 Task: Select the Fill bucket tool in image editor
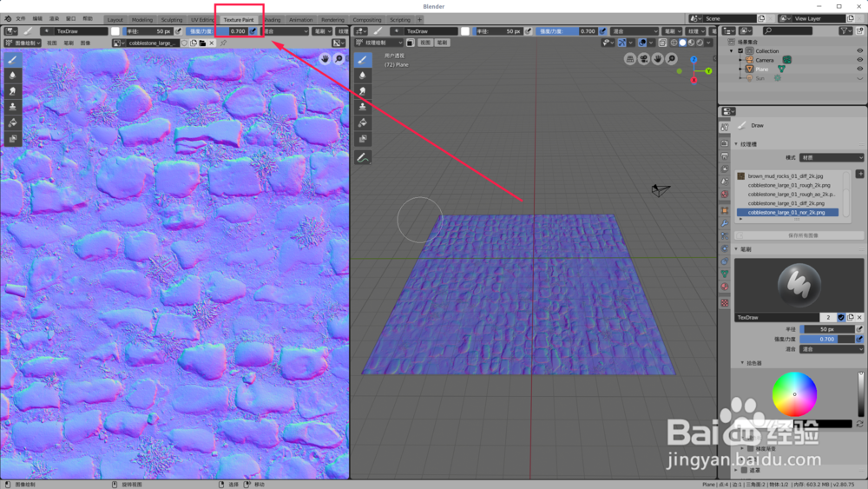[x=13, y=122]
